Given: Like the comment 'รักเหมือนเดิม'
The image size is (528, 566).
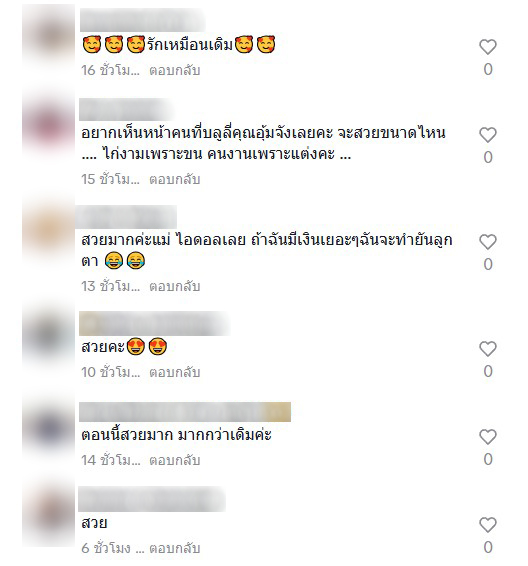Looking at the screenshot, I should (x=488, y=47).
